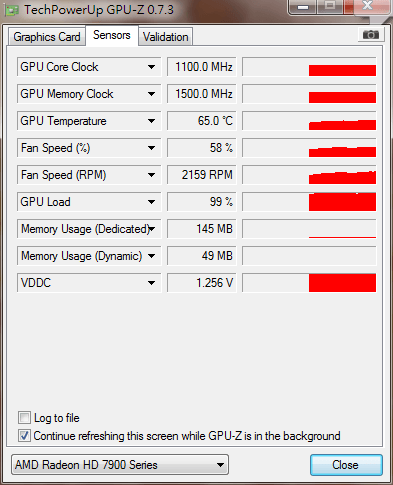Image resolution: width=393 pixels, height=485 pixels.
Task: Expand the GPU Memory Clock dropdown arrow
Action: pos(151,94)
